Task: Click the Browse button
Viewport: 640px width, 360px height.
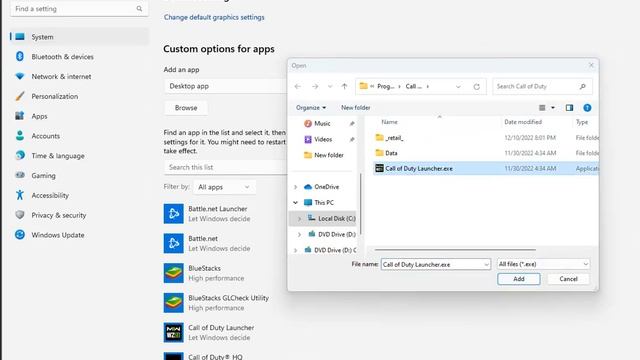Action: 186,108
